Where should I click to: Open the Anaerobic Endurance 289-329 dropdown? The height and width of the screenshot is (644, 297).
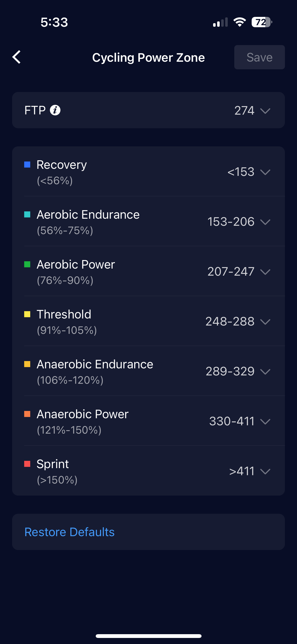click(265, 371)
